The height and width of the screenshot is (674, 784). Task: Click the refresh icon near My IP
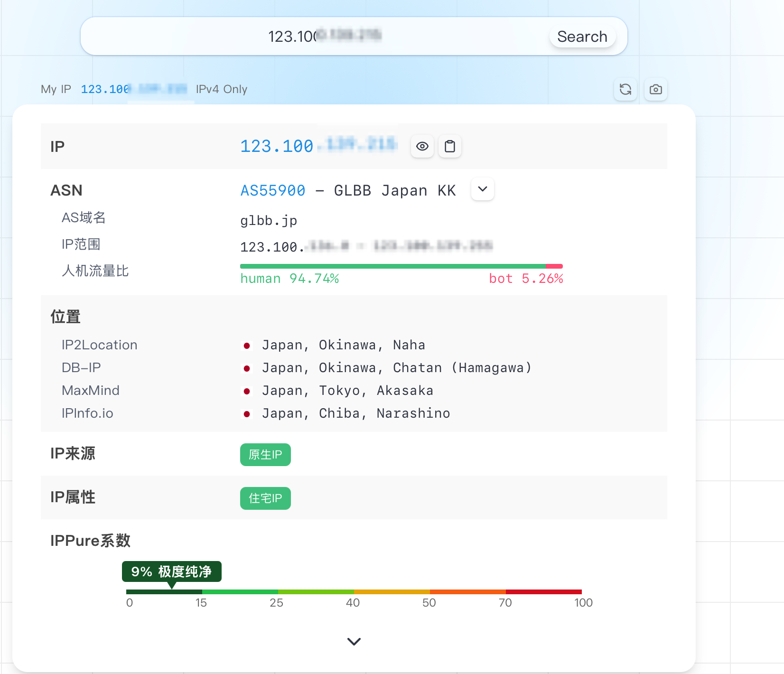[625, 89]
